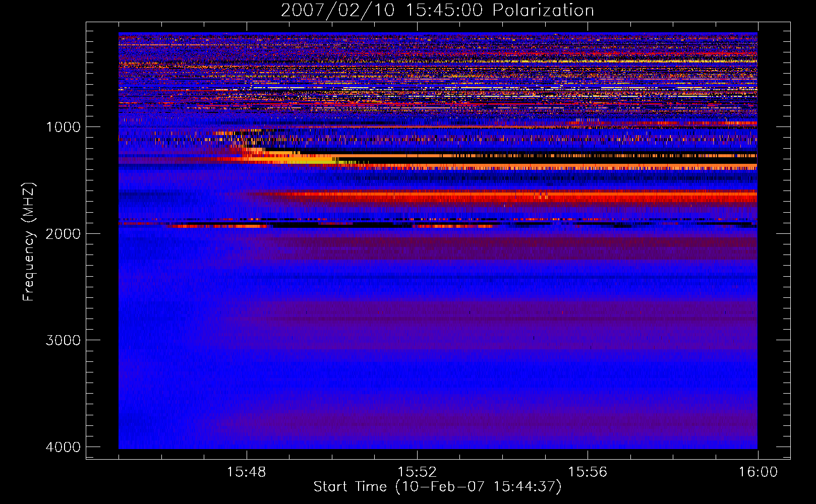Screen dimensions: 816x504
Task: Click the 15:48 time tick label
Action: pyautogui.click(x=247, y=472)
